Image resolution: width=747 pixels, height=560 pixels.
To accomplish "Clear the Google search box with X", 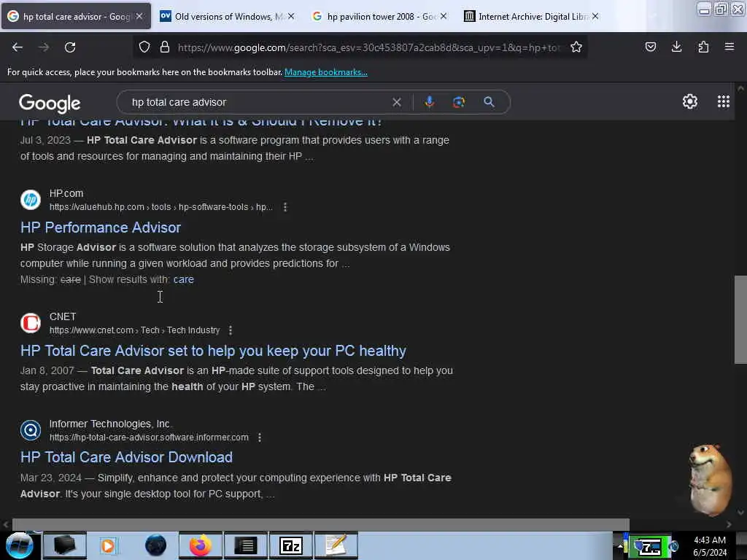I will point(396,102).
